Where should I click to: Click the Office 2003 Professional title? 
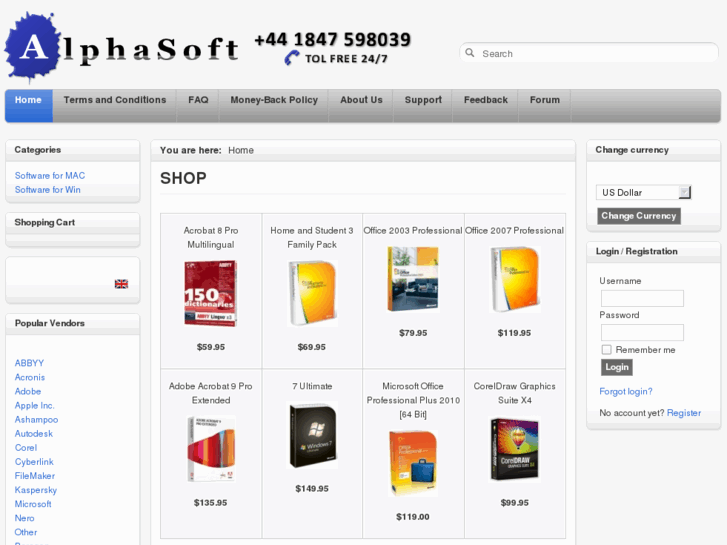[x=413, y=231]
